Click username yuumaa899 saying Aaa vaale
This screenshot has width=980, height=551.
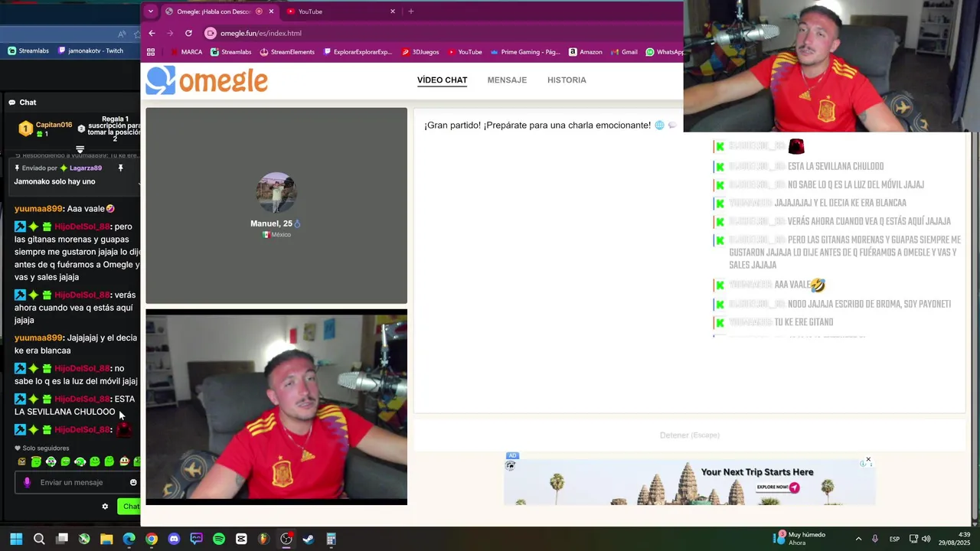38,208
